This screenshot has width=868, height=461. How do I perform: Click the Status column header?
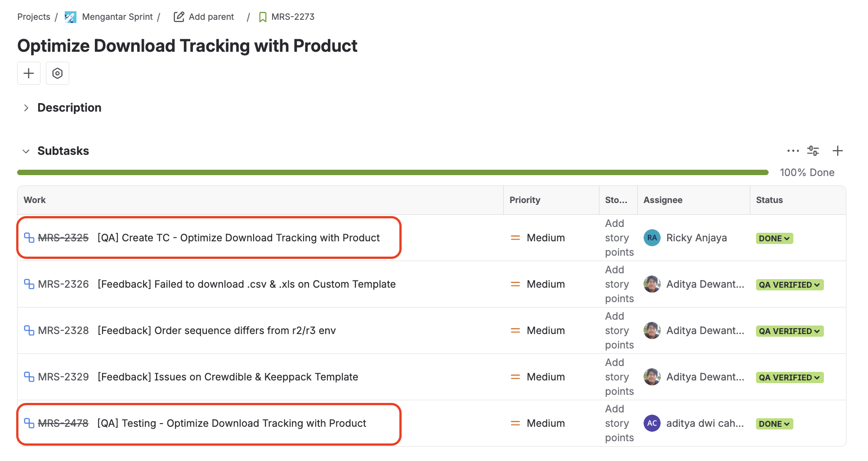coord(769,200)
